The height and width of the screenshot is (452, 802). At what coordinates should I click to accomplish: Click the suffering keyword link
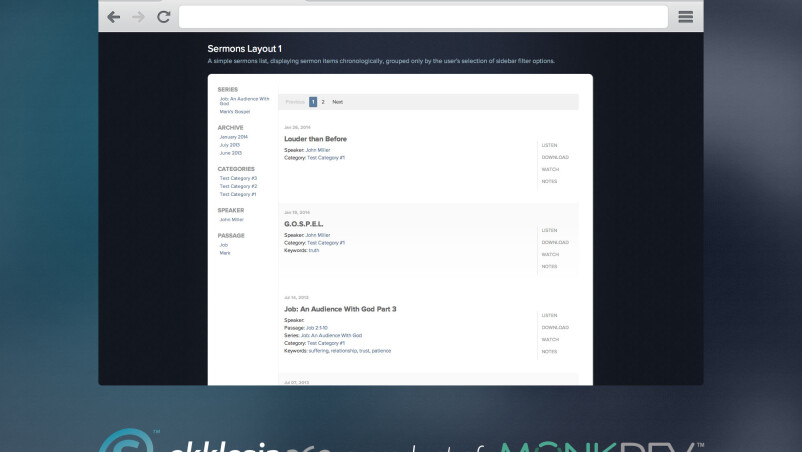321,351
